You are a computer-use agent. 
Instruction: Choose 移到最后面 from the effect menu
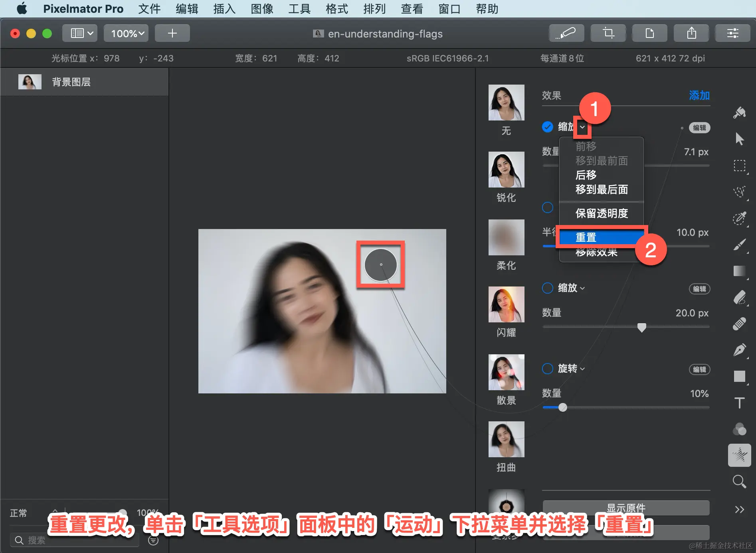[x=602, y=190]
